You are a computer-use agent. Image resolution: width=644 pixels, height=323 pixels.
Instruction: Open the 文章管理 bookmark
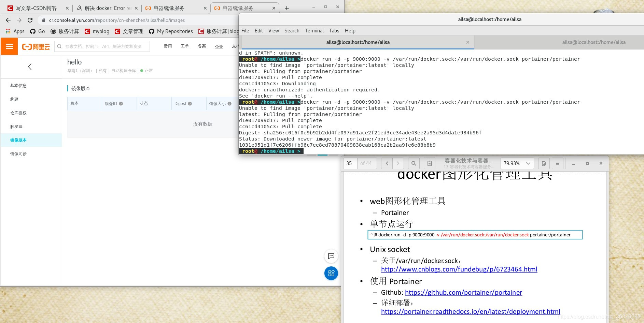[x=129, y=31]
